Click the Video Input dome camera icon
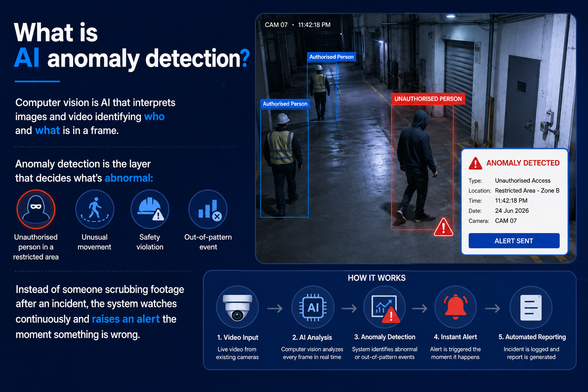Screen dimensions: 588x392 pyautogui.click(x=237, y=307)
